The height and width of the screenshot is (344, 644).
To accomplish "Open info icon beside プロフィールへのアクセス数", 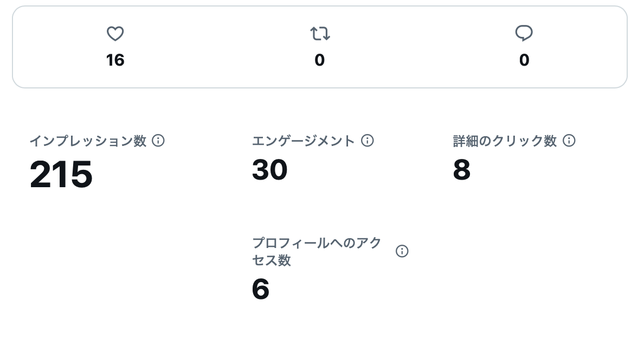I will pos(402,251).
